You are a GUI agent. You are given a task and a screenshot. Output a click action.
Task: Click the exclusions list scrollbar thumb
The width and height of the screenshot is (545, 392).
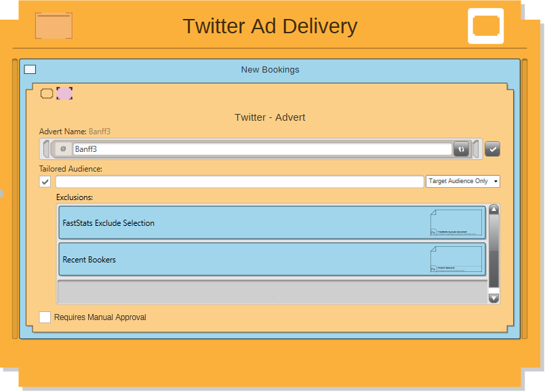tap(494, 251)
